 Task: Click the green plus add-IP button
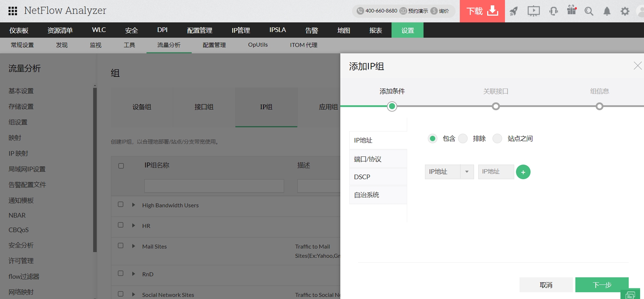[523, 172]
